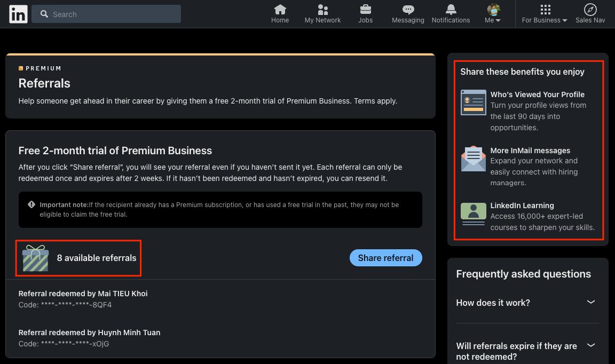Click the gift box icon

[35, 258]
